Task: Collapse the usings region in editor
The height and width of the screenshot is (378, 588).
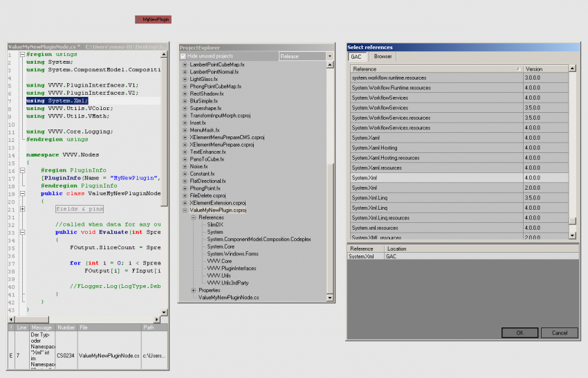Action: point(22,55)
